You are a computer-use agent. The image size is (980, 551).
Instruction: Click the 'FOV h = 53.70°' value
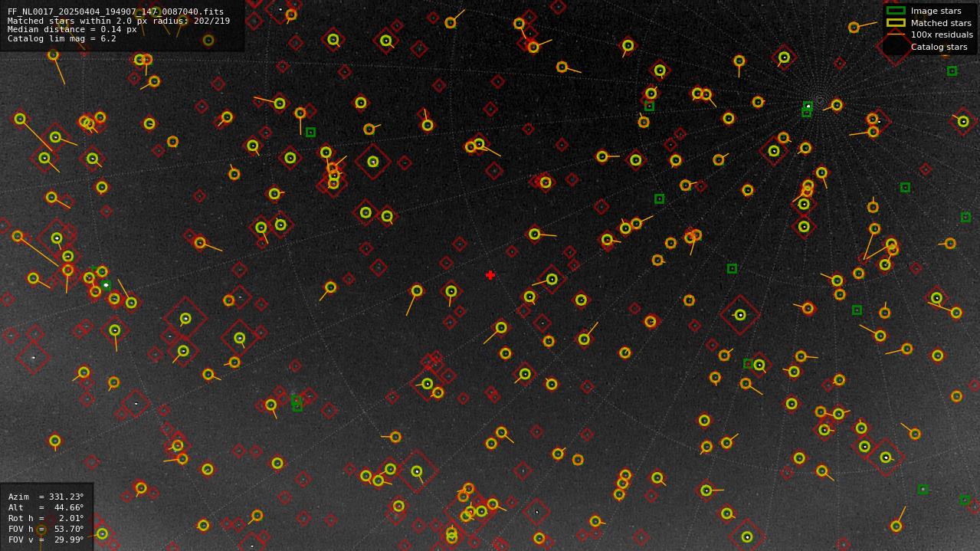pos(46,529)
